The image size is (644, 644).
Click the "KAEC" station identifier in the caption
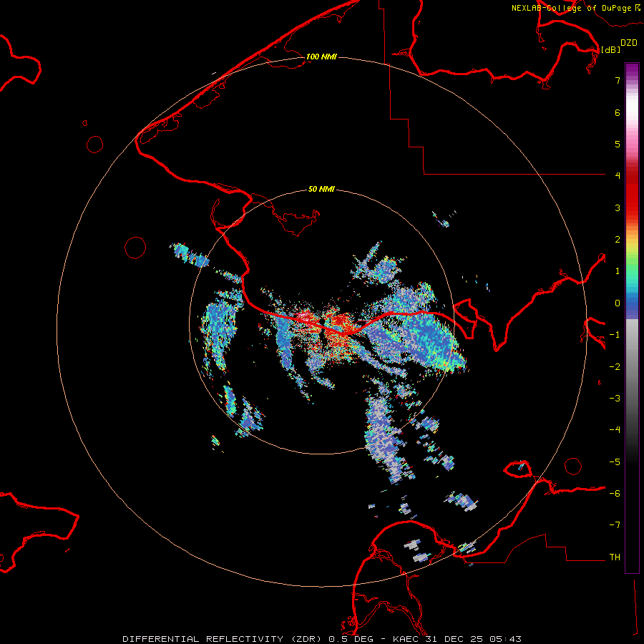406,639
